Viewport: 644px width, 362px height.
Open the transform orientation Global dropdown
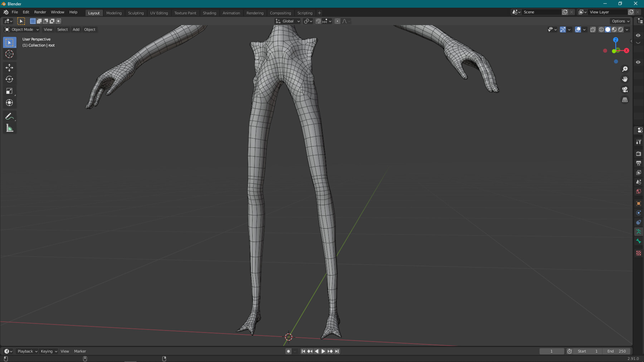pyautogui.click(x=287, y=21)
